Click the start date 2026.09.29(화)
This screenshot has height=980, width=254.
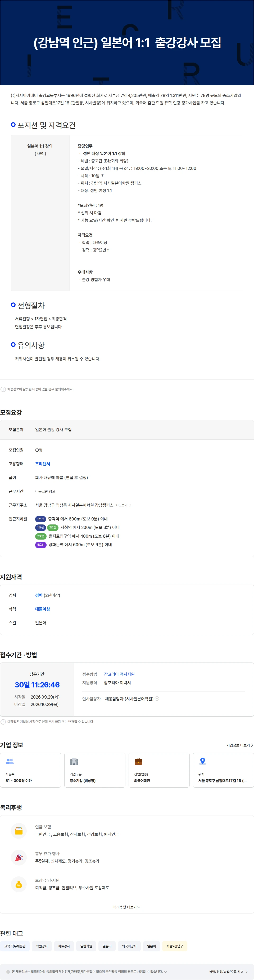[x=45, y=697]
